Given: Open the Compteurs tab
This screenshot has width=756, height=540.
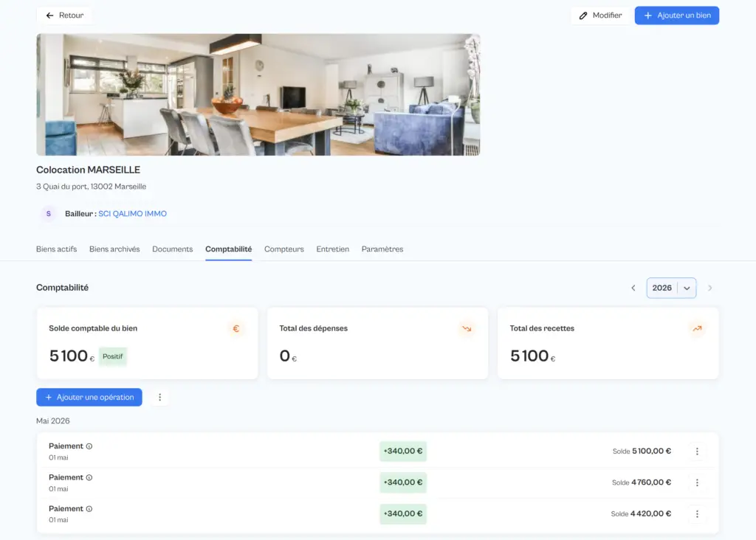Looking at the screenshot, I should (x=284, y=249).
